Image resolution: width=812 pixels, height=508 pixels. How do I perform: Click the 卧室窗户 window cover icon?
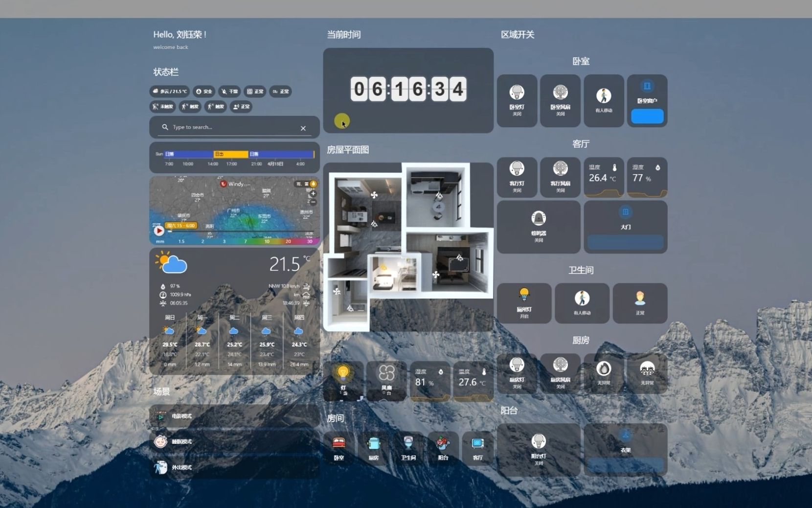647,86
